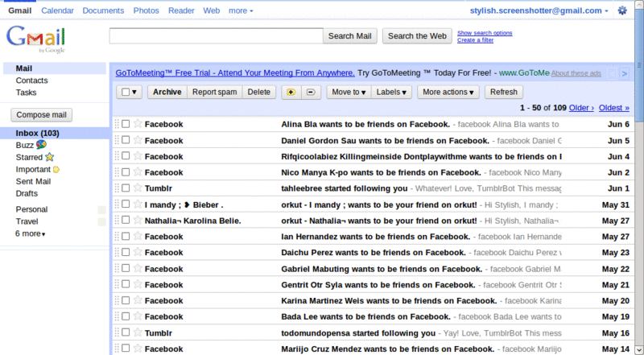
Task: Select checkbox for Daniel Gordon Sau email
Action: 126,140
